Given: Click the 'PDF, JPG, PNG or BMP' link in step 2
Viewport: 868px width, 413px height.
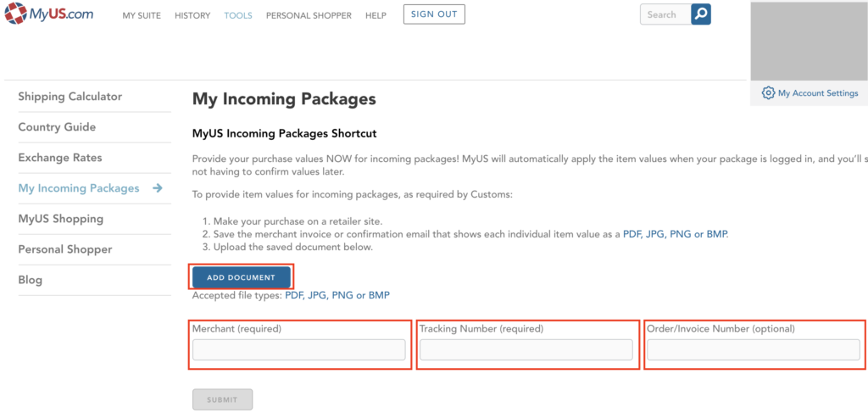Looking at the screenshot, I should click(676, 233).
